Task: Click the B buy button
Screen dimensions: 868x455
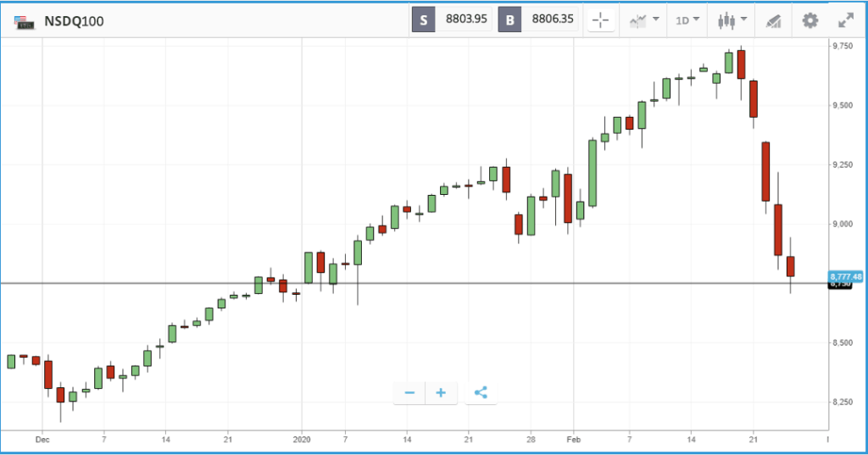Action: click(509, 20)
